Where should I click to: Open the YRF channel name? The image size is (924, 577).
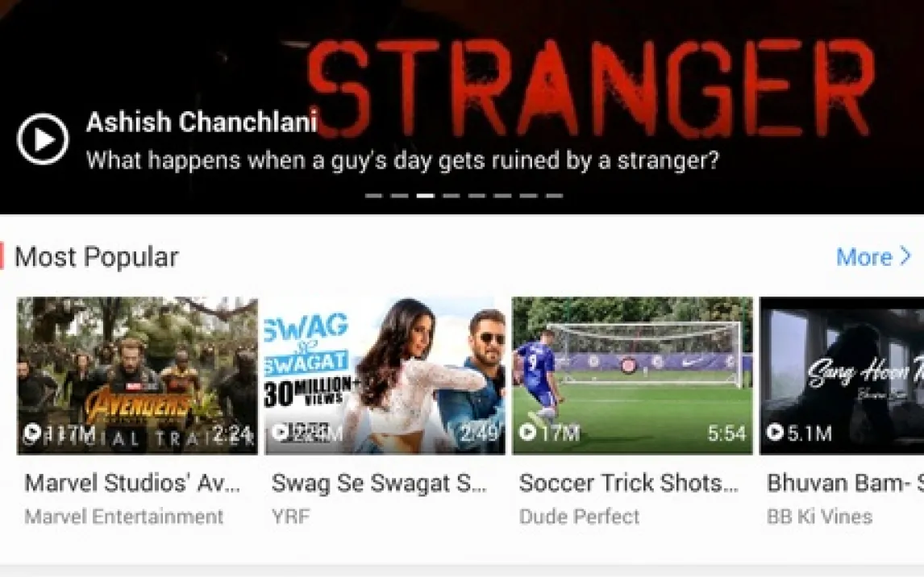pos(290,517)
